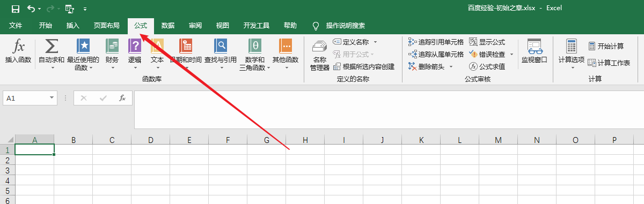
Task: Switch to the Home (开始) tab
Action: coord(46,25)
